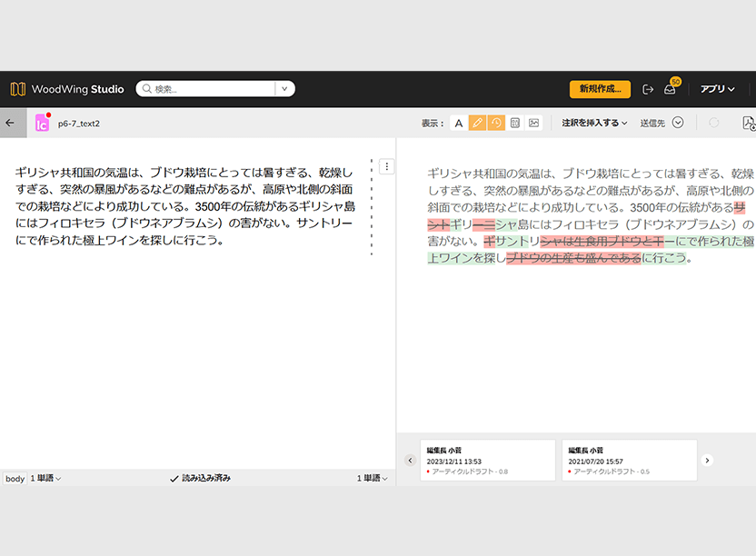This screenshot has height=556, width=756.
Task: Toggle the clock version history view
Action: coord(496,123)
